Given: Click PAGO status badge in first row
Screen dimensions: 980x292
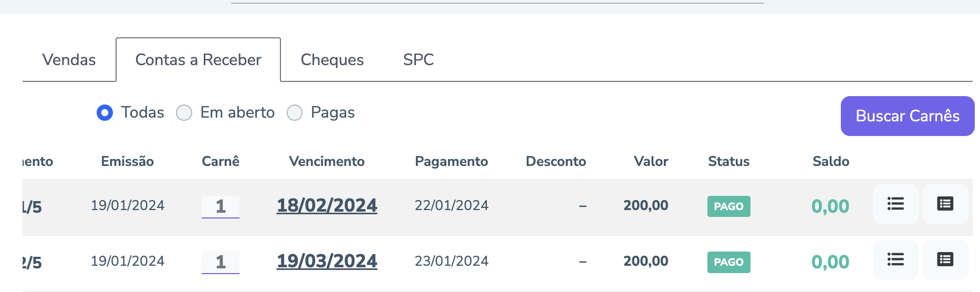Looking at the screenshot, I should [x=728, y=206].
